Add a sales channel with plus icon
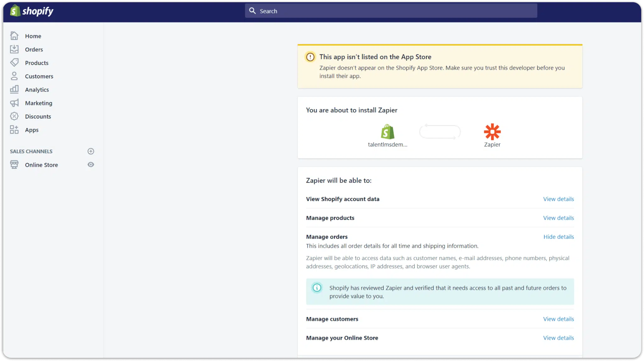This screenshot has width=644, height=361. (x=91, y=151)
